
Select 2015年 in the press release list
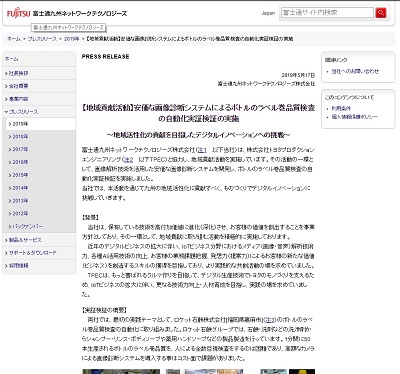point(41,175)
